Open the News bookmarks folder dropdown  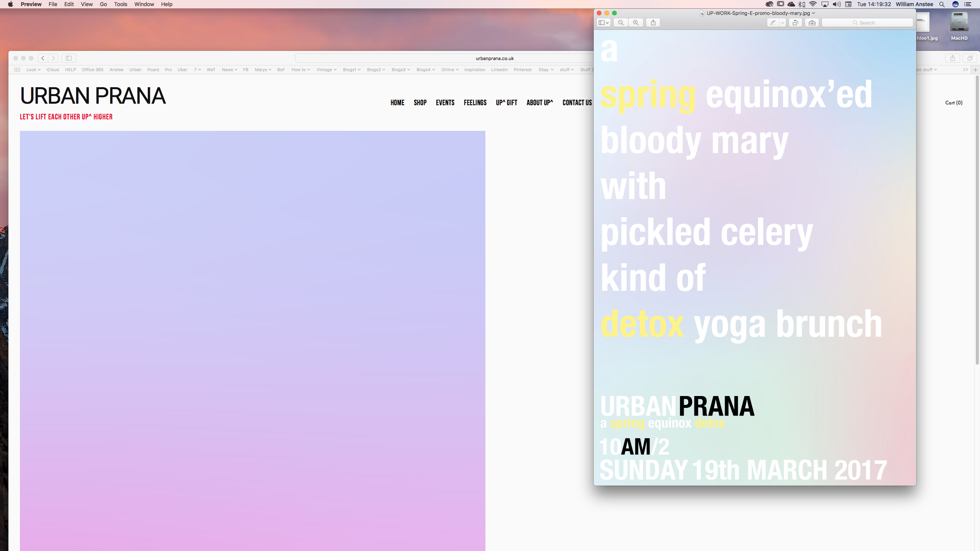229,70
